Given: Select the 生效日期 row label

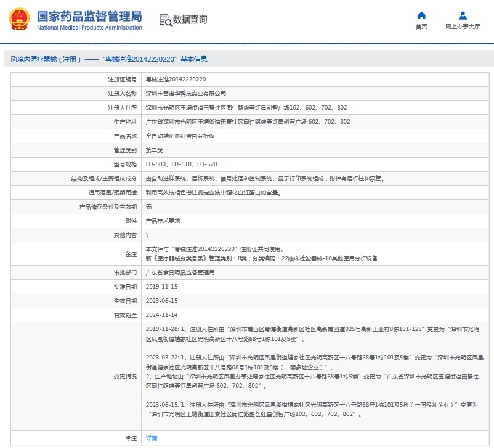Looking at the screenshot, I should point(125,301).
